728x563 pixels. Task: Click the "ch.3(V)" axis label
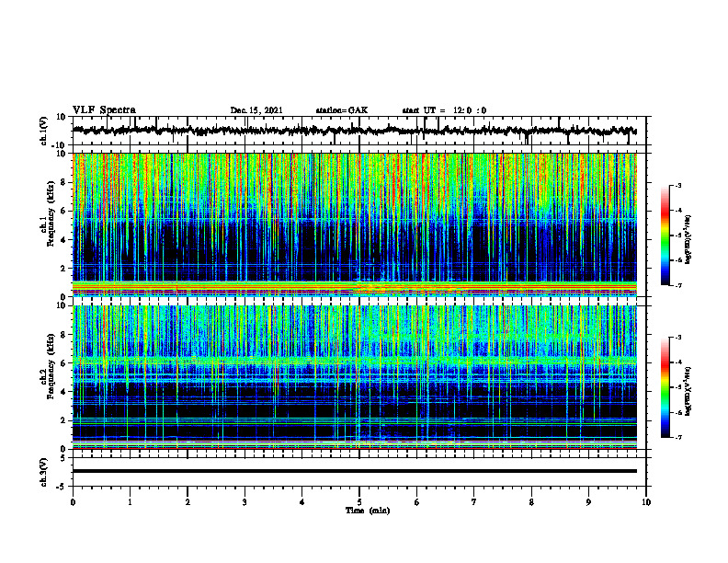[x=44, y=473]
